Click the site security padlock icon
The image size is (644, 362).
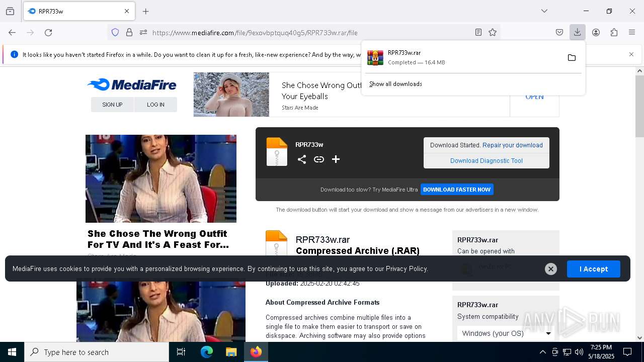tap(129, 32)
